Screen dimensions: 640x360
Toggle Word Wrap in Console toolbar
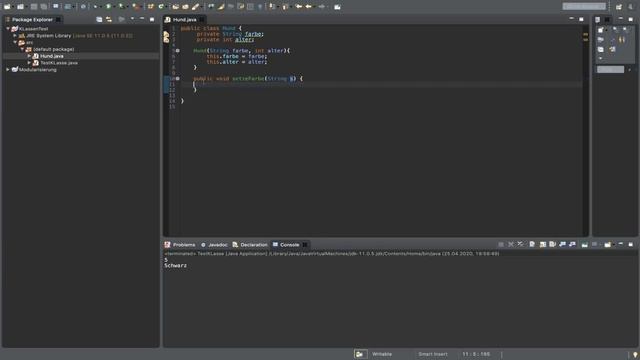(553, 244)
